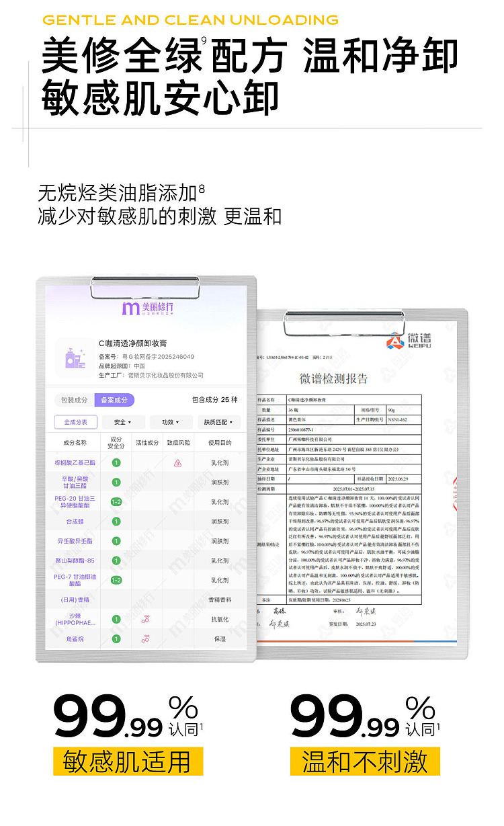
Task: Click the 微谱 WEIPU logo on the report
Action: tap(409, 341)
